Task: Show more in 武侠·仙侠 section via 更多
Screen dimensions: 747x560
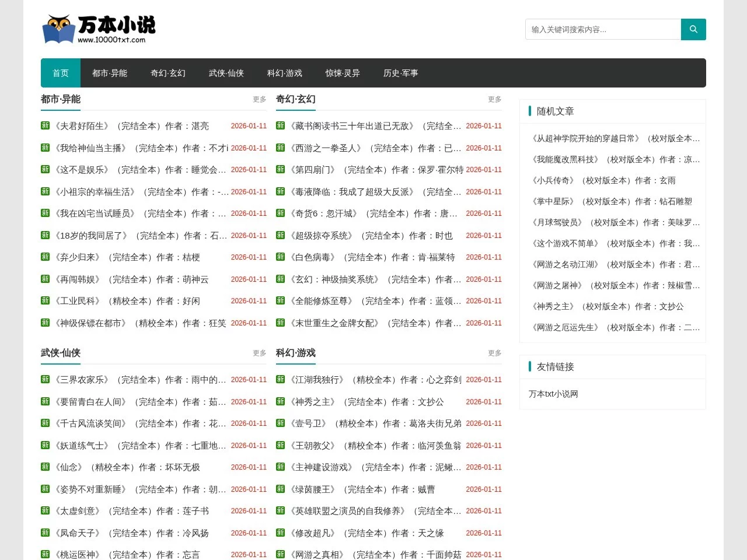Action: [x=260, y=353]
